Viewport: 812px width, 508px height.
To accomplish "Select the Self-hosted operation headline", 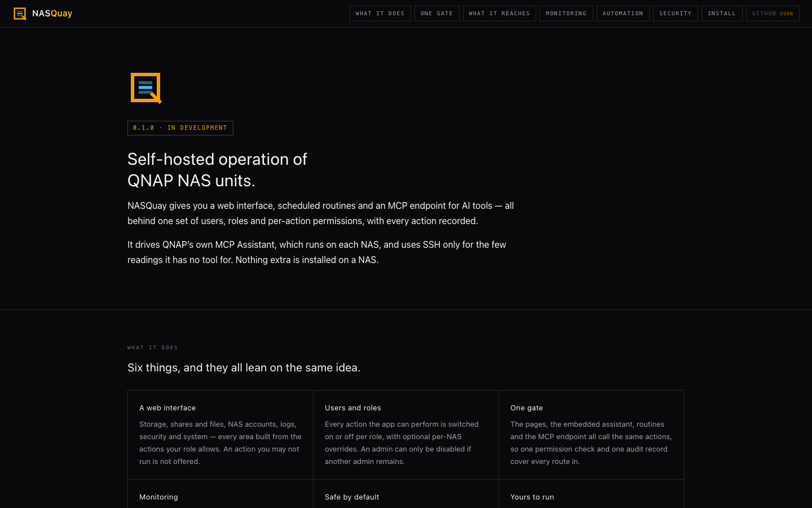I will point(217,170).
